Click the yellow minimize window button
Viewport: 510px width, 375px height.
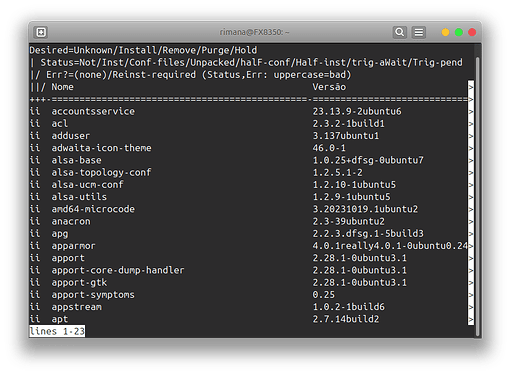(445, 32)
